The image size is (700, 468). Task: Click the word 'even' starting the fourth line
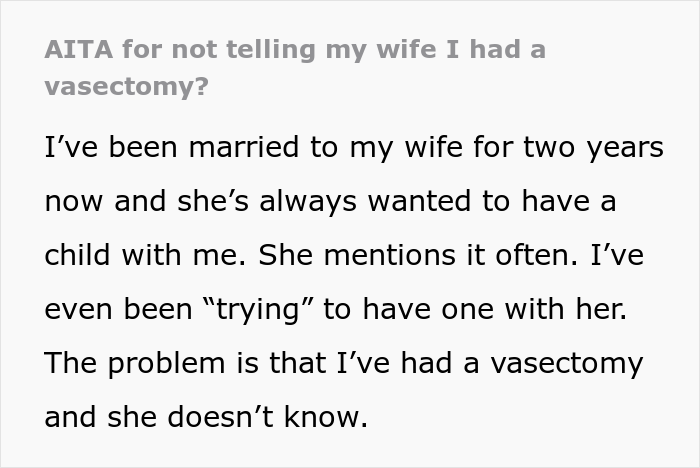tap(79, 310)
